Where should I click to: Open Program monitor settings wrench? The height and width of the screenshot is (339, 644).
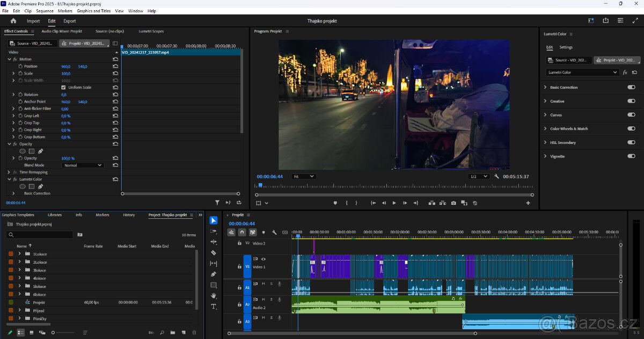pos(497,176)
